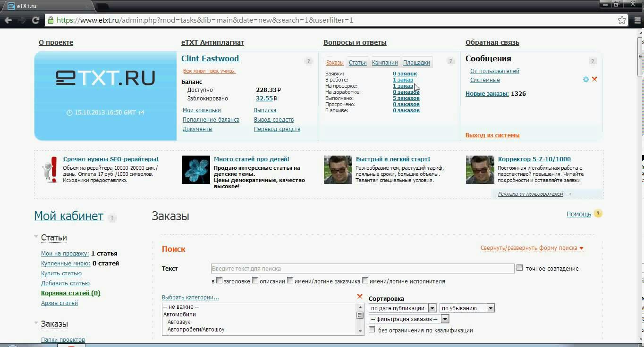Enable search in 'описании' checkbox
This screenshot has height=347, width=644.
tap(255, 281)
